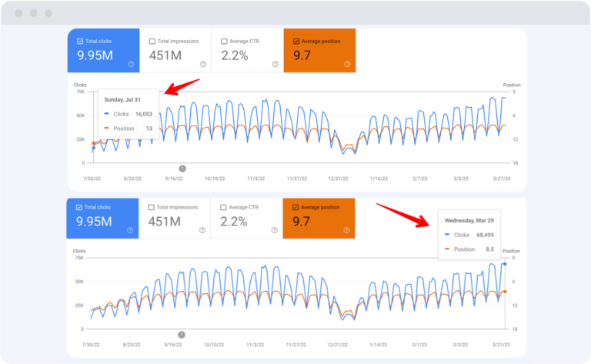The height and width of the screenshot is (364, 591).
Task: Uncheck Total clicks checkbox in top chart
Action: [79, 42]
